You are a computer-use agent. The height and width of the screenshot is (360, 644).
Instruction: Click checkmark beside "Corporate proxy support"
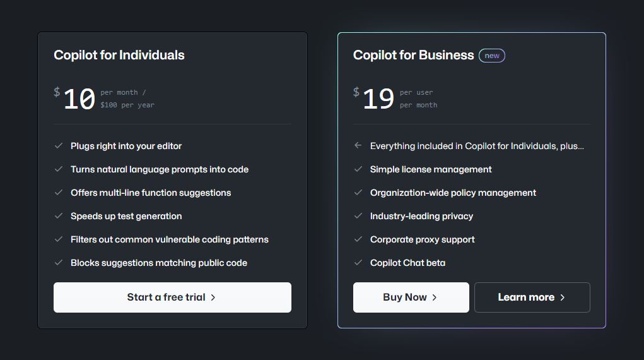click(358, 239)
